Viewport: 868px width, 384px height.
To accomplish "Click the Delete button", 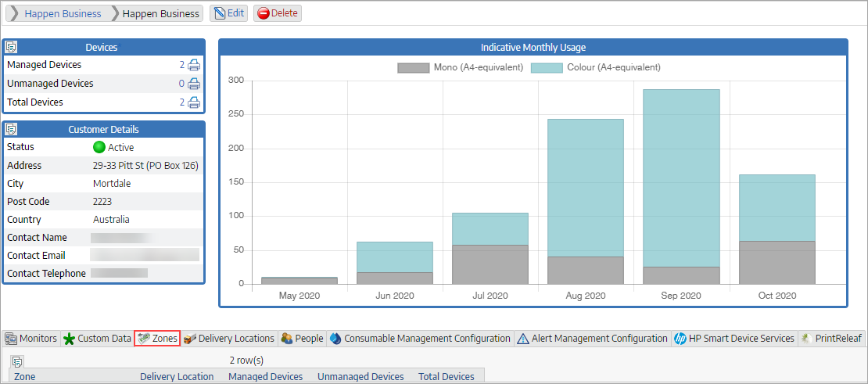I will coord(277,13).
